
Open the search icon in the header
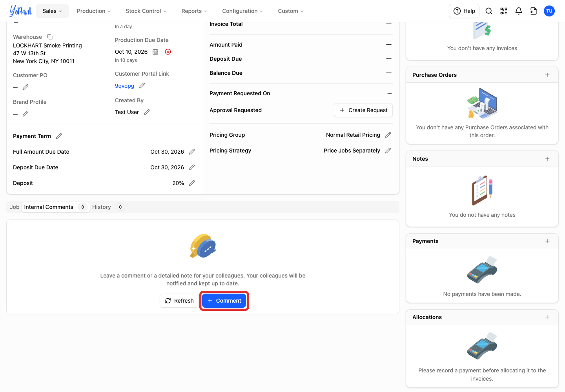[x=489, y=11]
